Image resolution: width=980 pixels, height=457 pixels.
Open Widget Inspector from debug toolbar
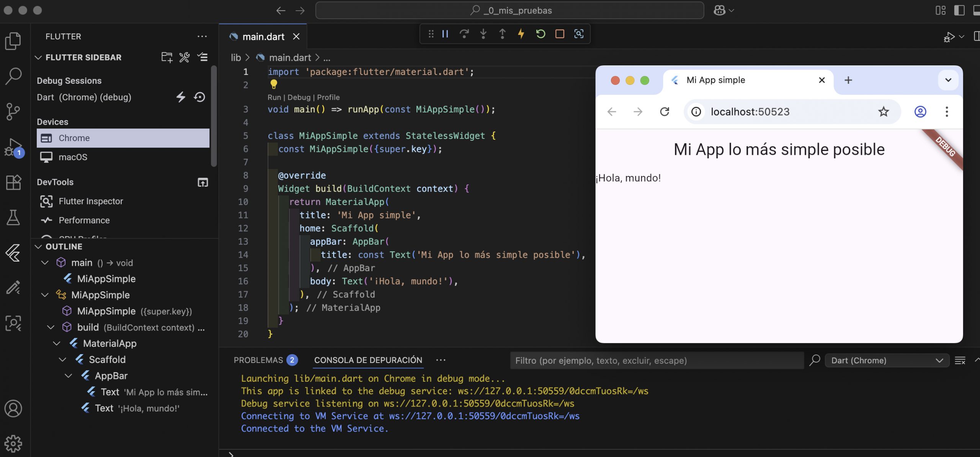pos(579,34)
